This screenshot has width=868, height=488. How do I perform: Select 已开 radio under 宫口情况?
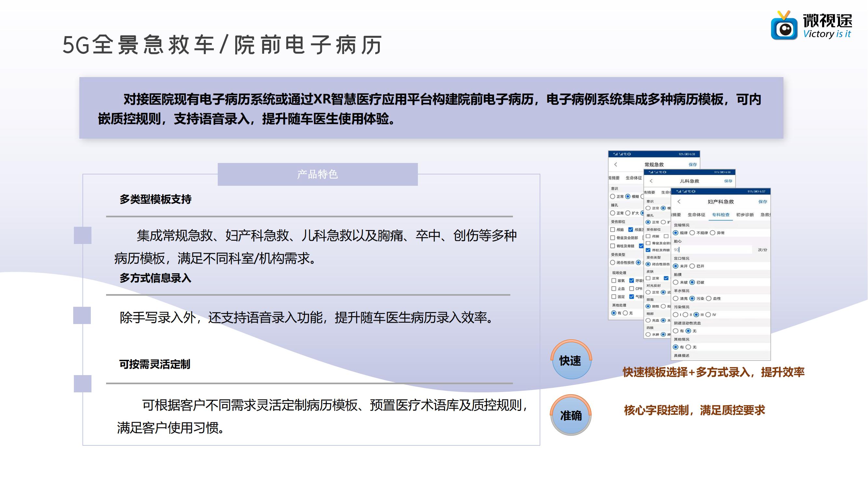pyautogui.click(x=692, y=266)
